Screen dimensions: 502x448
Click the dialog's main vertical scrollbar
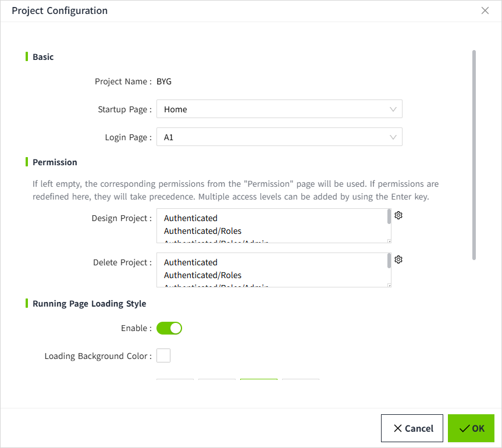474,154
